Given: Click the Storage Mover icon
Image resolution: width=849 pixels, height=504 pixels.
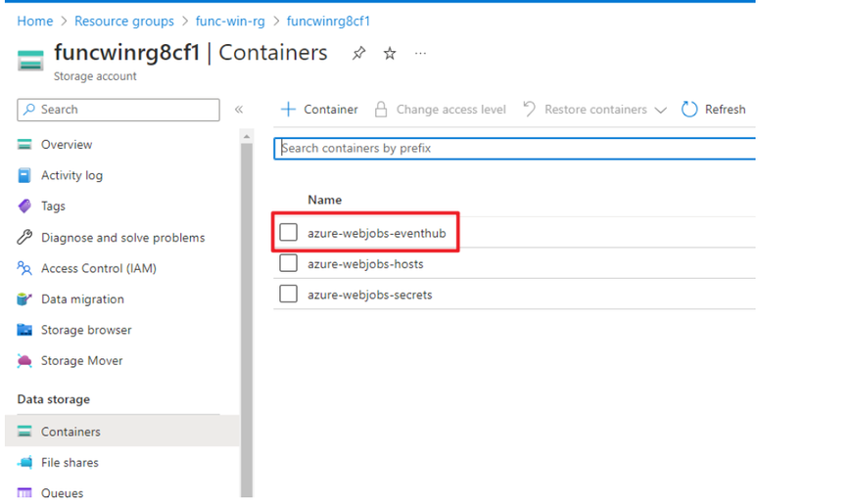Looking at the screenshot, I should [24, 360].
